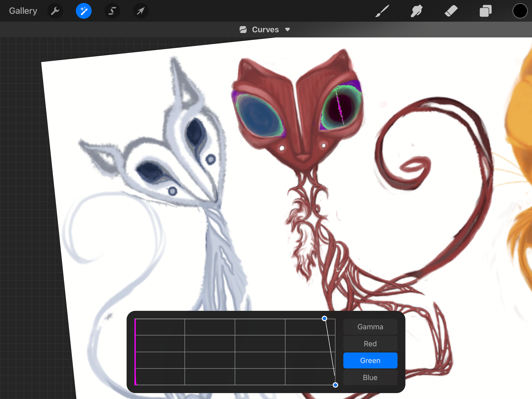Image resolution: width=532 pixels, height=399 pixels.
Task: Expand the Curves dropdown arrow
Action: [x=287, y=30]
